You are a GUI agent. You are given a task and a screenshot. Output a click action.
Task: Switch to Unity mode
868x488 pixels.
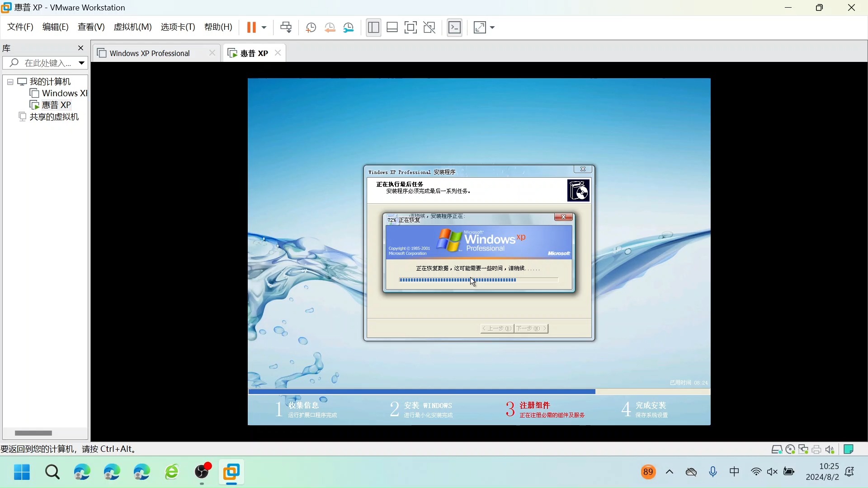point(429,28)
